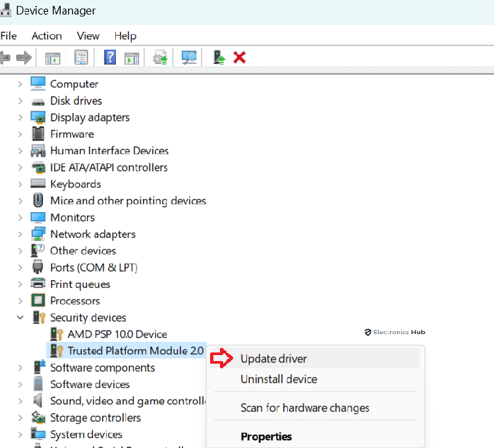
Task: Choose Update driver from context menu
Action: click(273, 358)
